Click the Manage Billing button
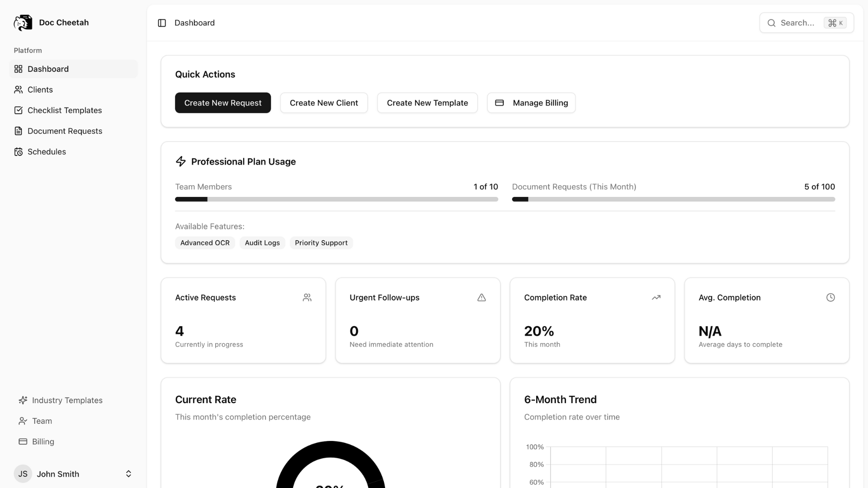The height and width of the screenshot is (488, 868). [531, 103]
